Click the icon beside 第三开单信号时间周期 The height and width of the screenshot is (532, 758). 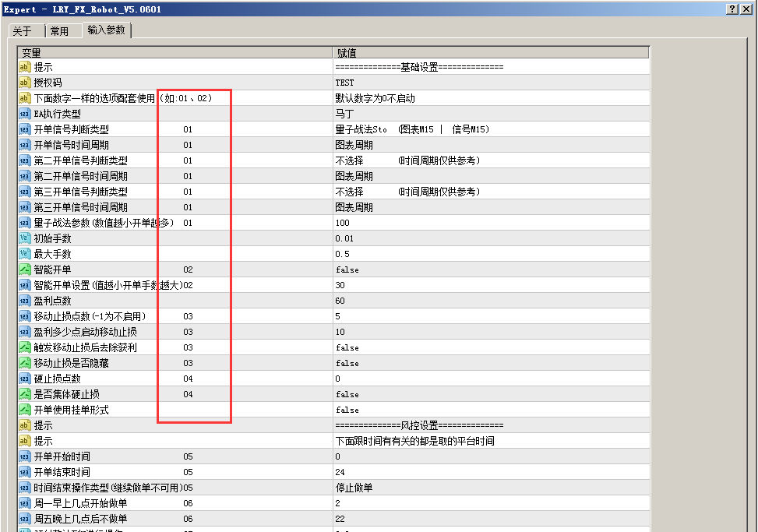click(25, 207)
